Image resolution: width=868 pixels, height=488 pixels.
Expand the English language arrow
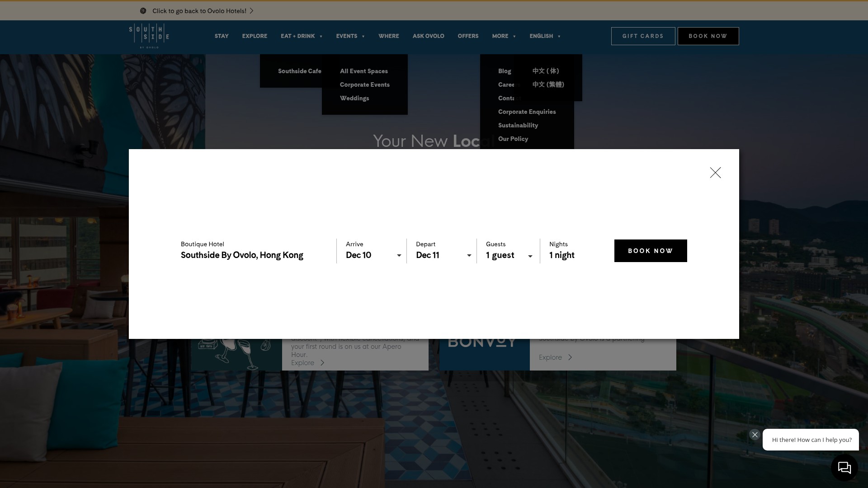pos(559,37)
